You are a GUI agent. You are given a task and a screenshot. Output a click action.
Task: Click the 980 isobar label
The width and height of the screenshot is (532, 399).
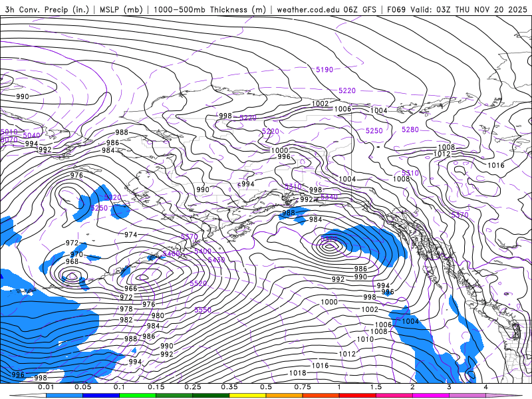point(158,315)
